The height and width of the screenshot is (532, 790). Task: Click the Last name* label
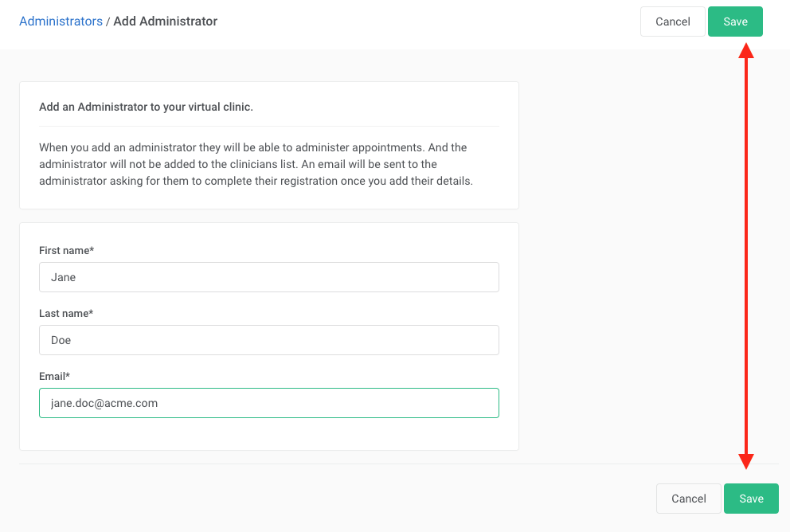pos(66,313)
